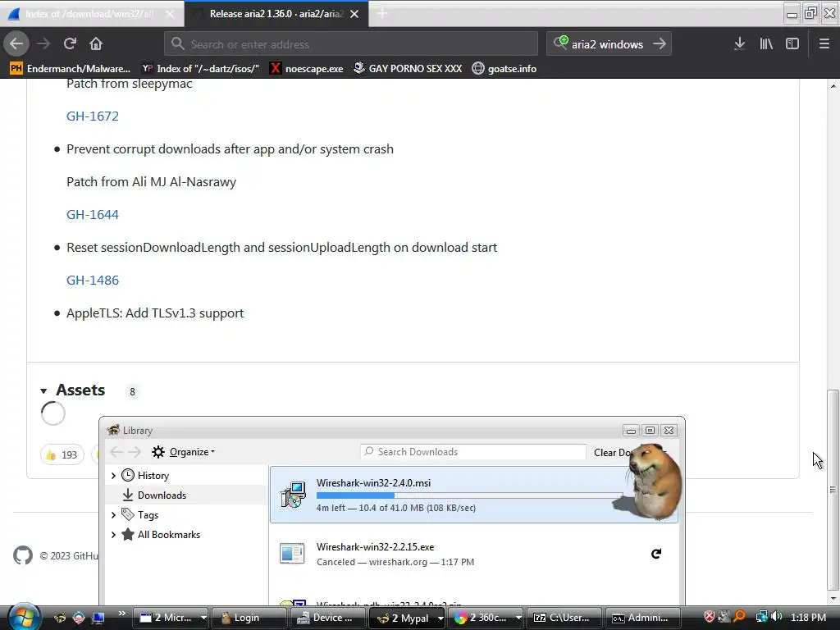840x630 pixels.
Task: Open the GH-1486 link
Action: point(93,280)
